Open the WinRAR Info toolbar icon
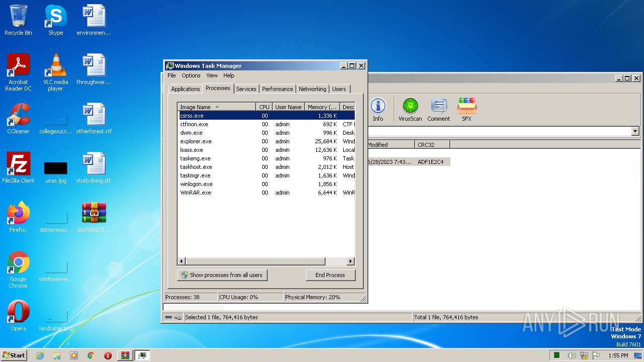Viewport: 644px width, 362px height. pos(378,110)
